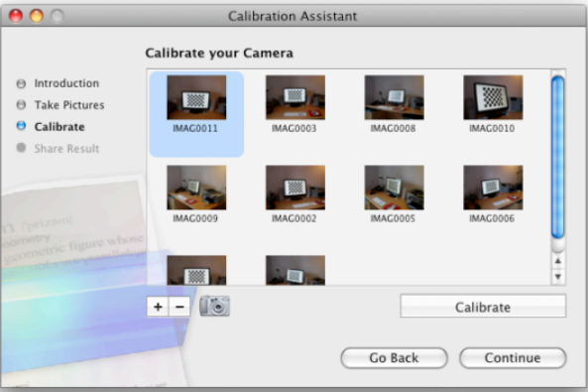Image resolution: width=588 pixels, height=392 pixels.
Task: Select thumbnail IMAG0011
Action: 196,97
